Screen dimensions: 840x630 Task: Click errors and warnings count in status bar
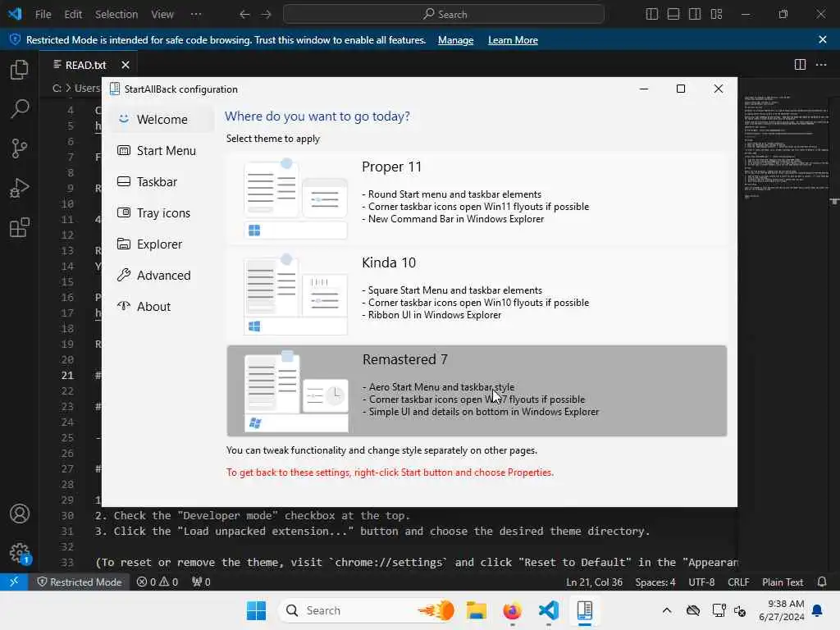pos(157,582)
